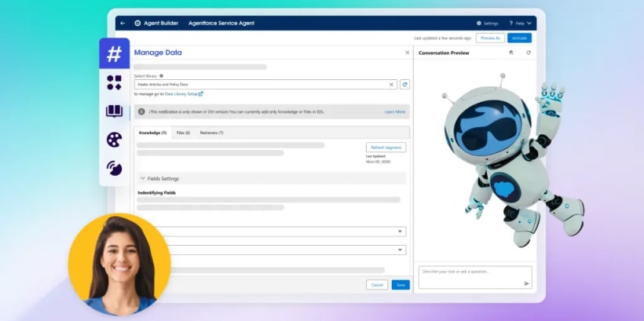Viewport: 644px width, 321px height.
Task: Click the hashtag Topics icon in sidebar
Action: (115, 53)
